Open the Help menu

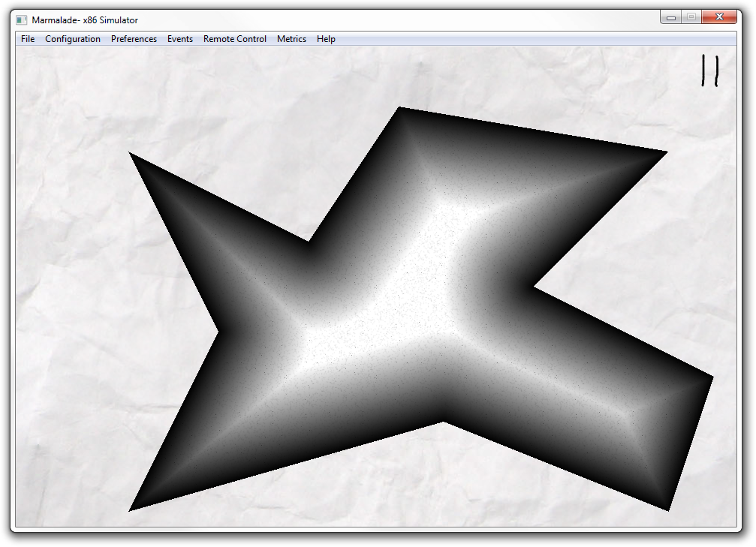click(x=326, y=39)
